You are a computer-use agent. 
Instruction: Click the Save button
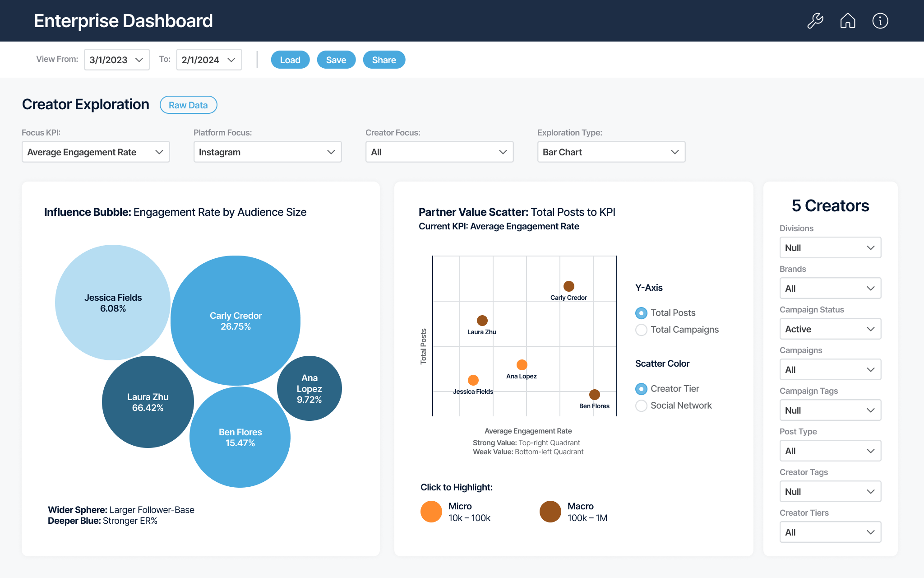(x=336, y=60)
